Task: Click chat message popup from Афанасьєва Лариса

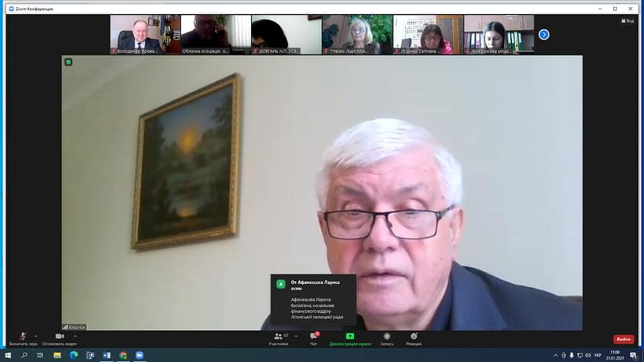Action: coord(313,300)
